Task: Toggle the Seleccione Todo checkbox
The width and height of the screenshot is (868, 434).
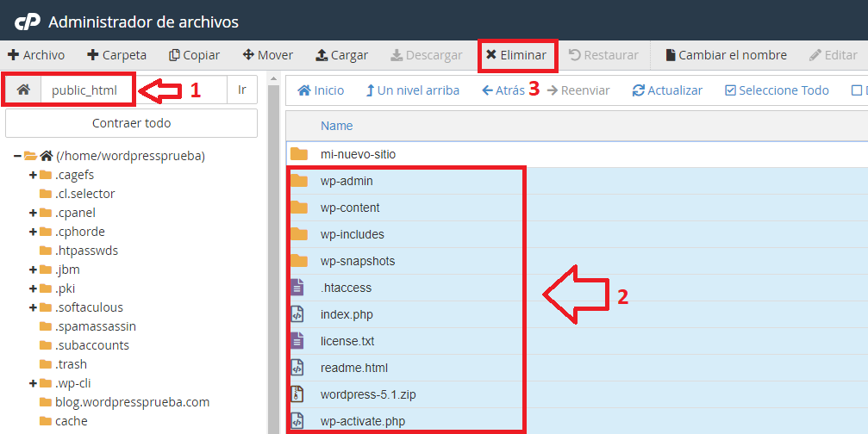Action: point(730,90)
